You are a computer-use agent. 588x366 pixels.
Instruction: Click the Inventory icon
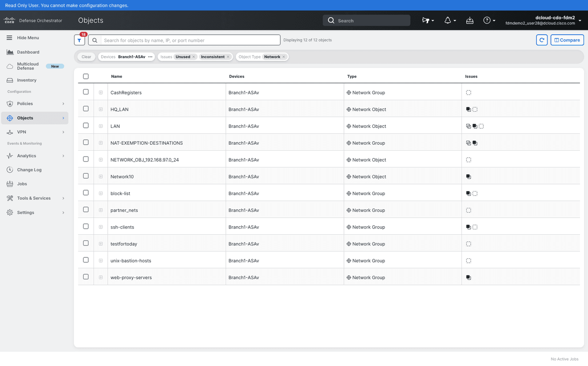pyautogui.click(x=10, y=80)
